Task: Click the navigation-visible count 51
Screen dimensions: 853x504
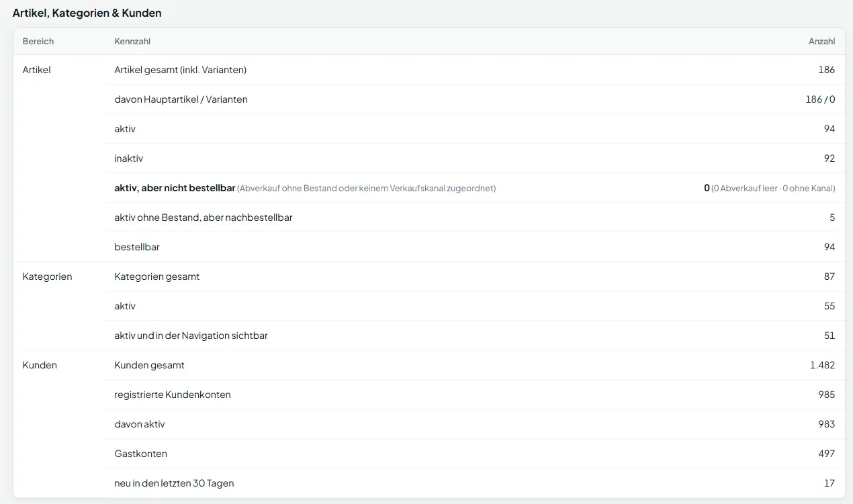Action: (x=829, y=336)
